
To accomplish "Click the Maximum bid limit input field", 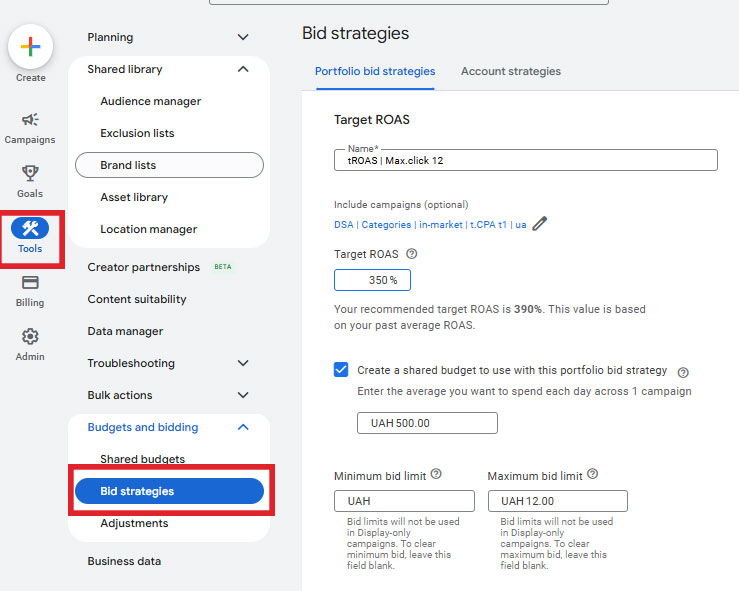I will [x=557, y=501].
